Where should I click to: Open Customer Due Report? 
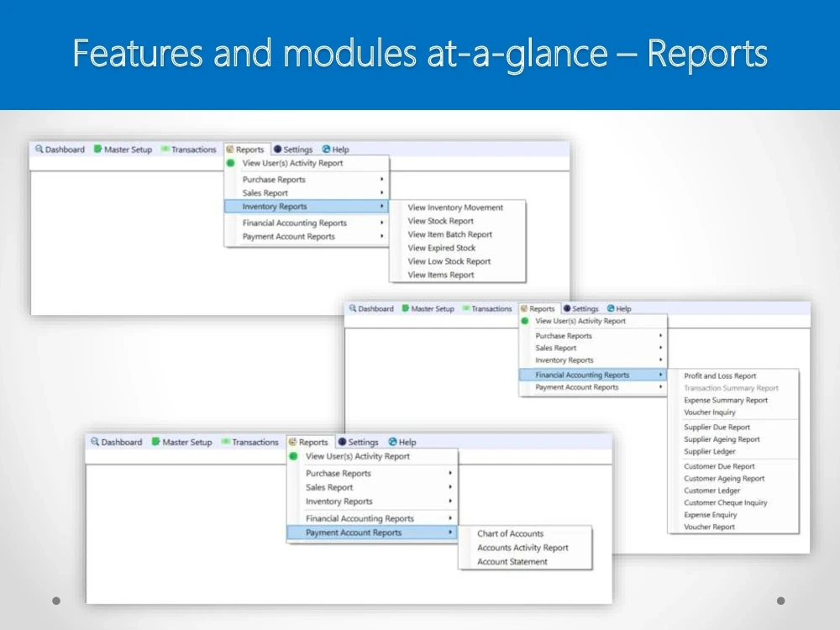[x=719, y=466]
